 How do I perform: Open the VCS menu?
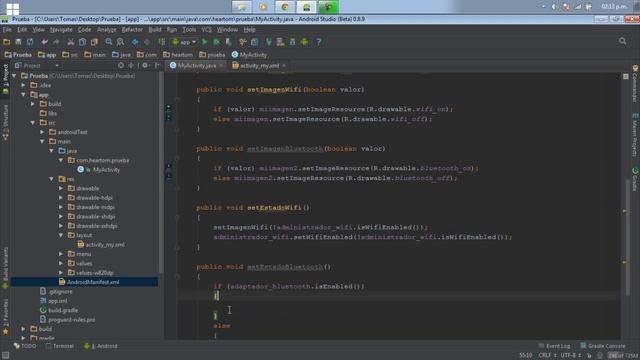point(207,30)
